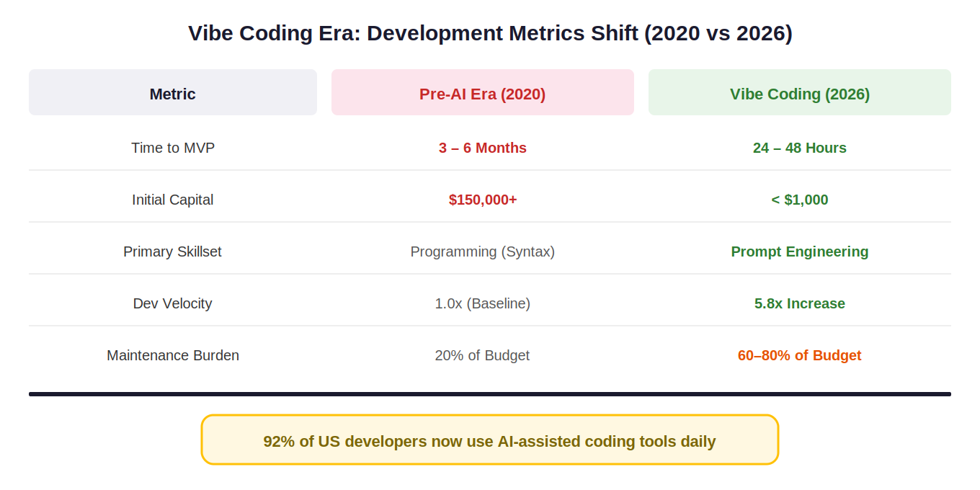This screenshot has height=490, width=980.
Task: Select the '< $1,000' cell
Action: (x=799, y=200)
